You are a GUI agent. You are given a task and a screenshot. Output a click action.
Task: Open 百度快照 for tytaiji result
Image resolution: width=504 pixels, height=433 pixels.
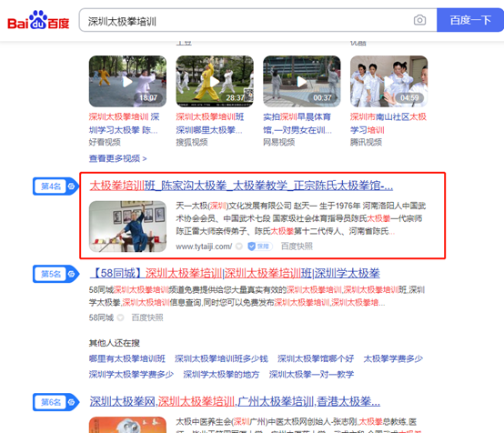297,247
